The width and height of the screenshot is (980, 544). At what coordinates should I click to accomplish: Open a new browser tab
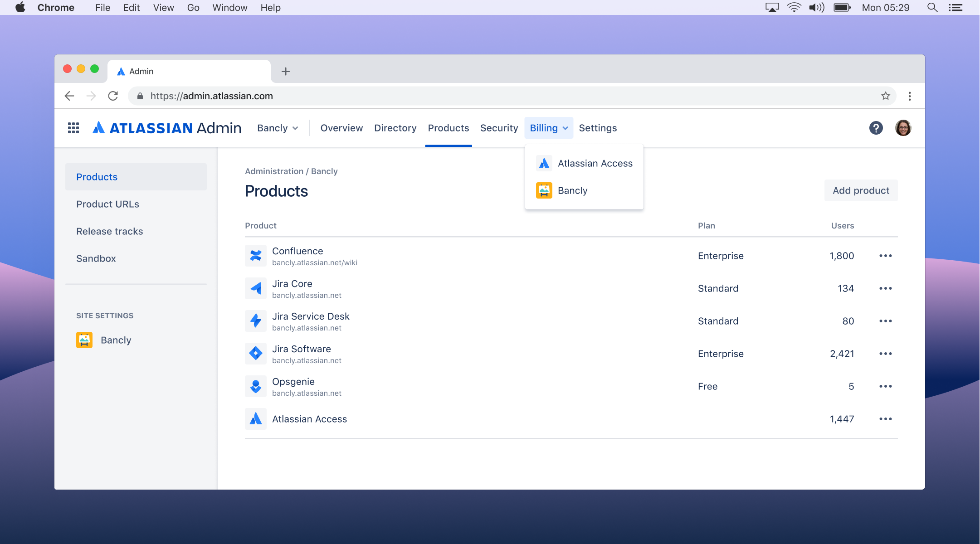[x=285, y=71]
